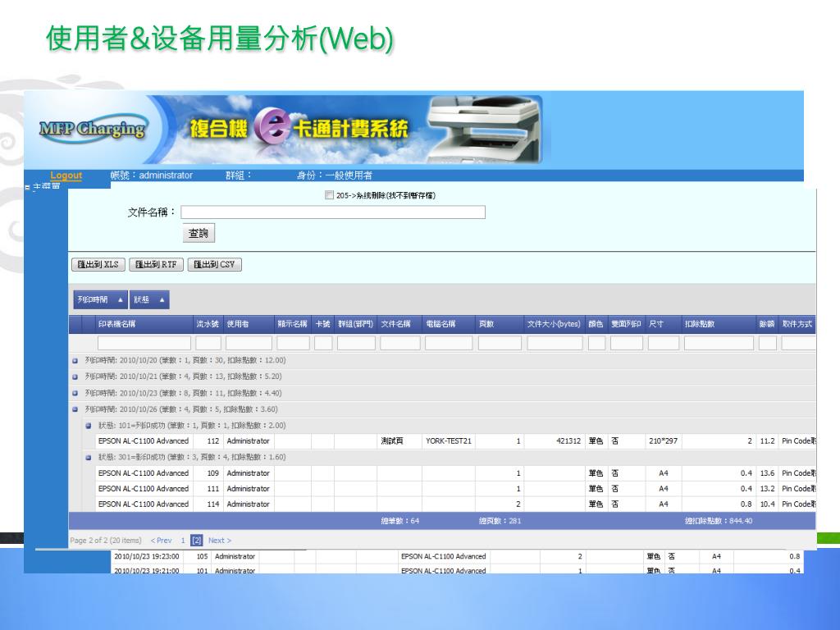Click the 雙面列印 column header
The height and width of the screenshot is (630, 840).
[626, 324]
